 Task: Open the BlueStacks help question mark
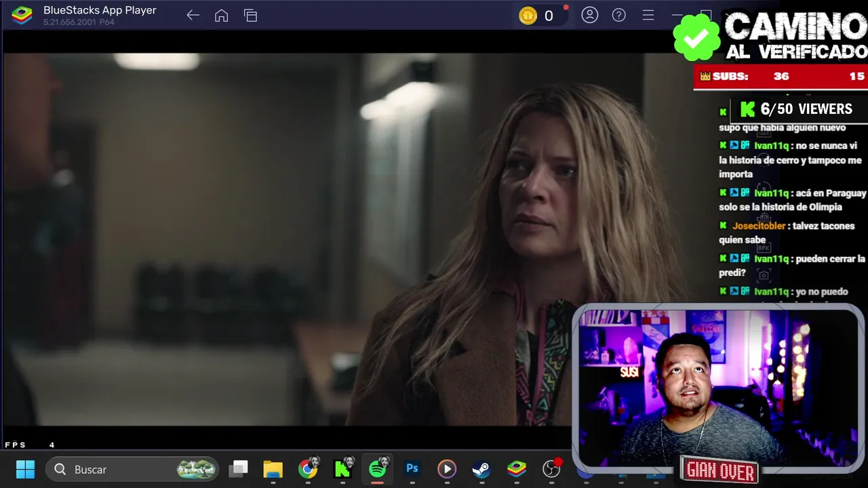point(619,15)
